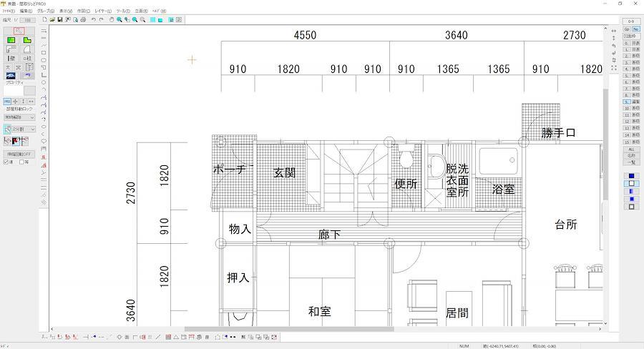Viewport: 644px width, 349px height.
Task: Click the Print preview icon
Action: tap(76, 20)
